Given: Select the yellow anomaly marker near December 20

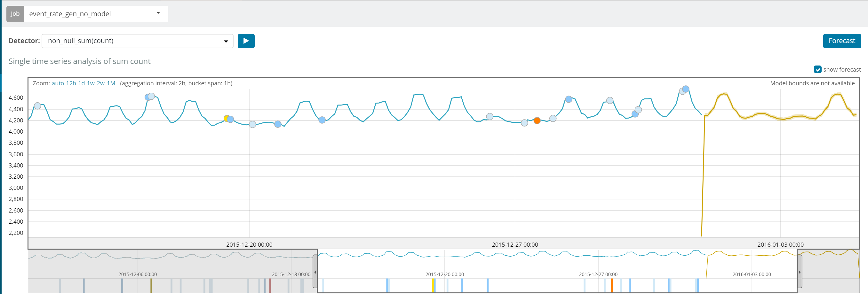Looking at the screenshot, I should 226,119.
